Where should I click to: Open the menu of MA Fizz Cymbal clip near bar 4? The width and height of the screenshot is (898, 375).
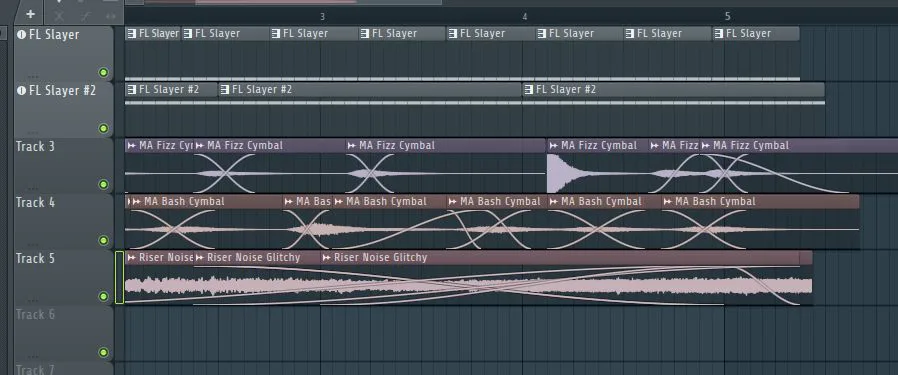[553, 145]
